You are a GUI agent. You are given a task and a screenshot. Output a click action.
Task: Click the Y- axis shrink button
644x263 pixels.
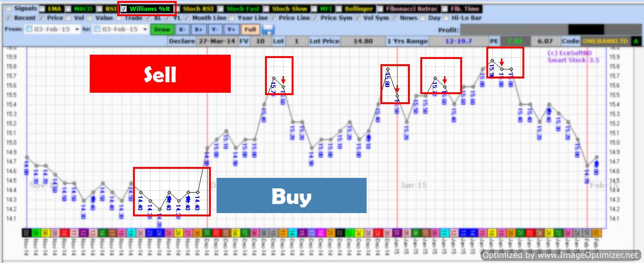pos(214,29)
